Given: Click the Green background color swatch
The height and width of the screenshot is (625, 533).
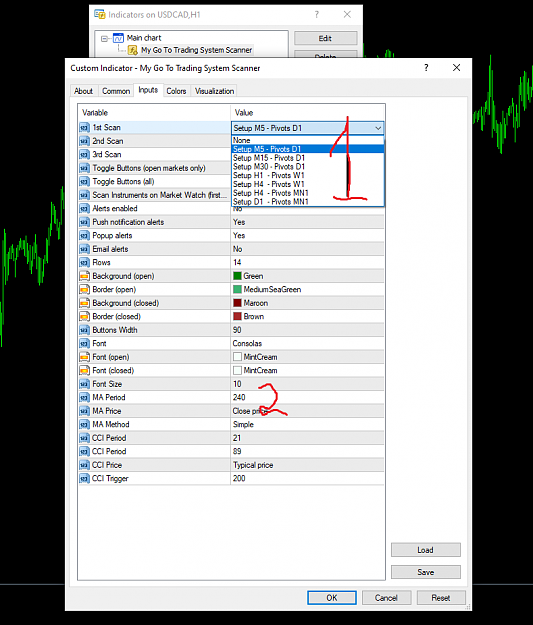Looking at the screenshot, I should tap(237, 276).
